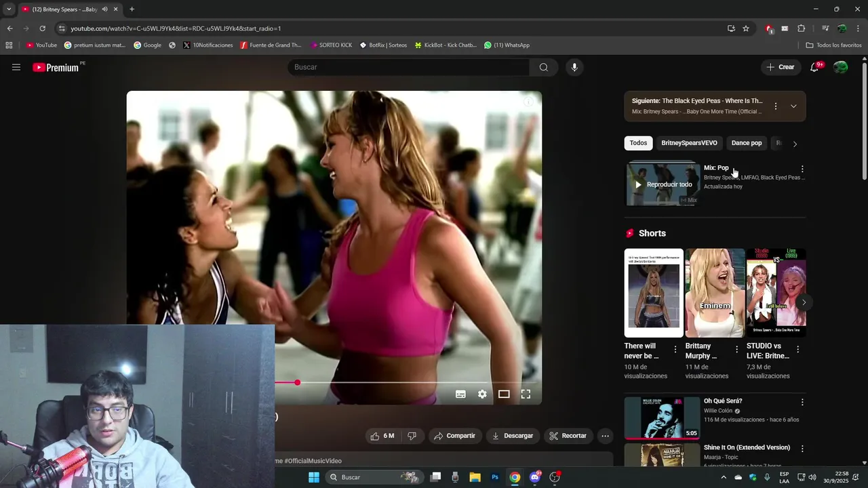Open a new Chrome tab
Image resolution: width=868 pixels, height=488 pixels.
pos(132,9)
